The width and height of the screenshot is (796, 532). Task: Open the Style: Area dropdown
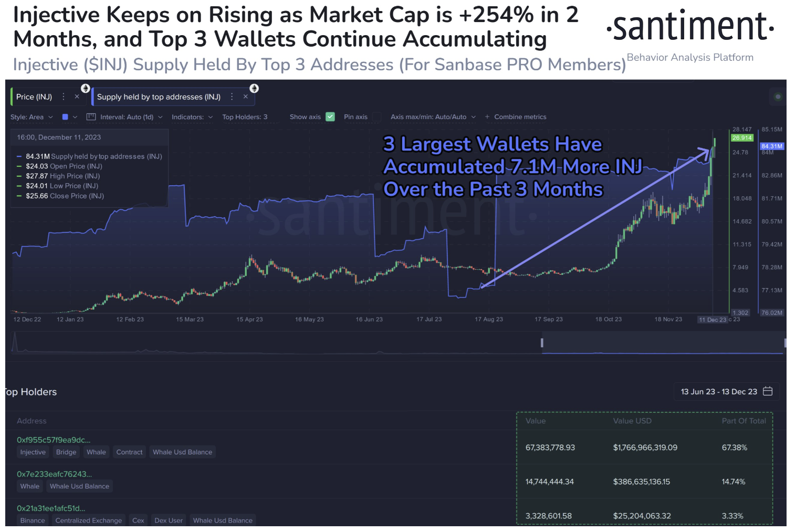[32, 117]
